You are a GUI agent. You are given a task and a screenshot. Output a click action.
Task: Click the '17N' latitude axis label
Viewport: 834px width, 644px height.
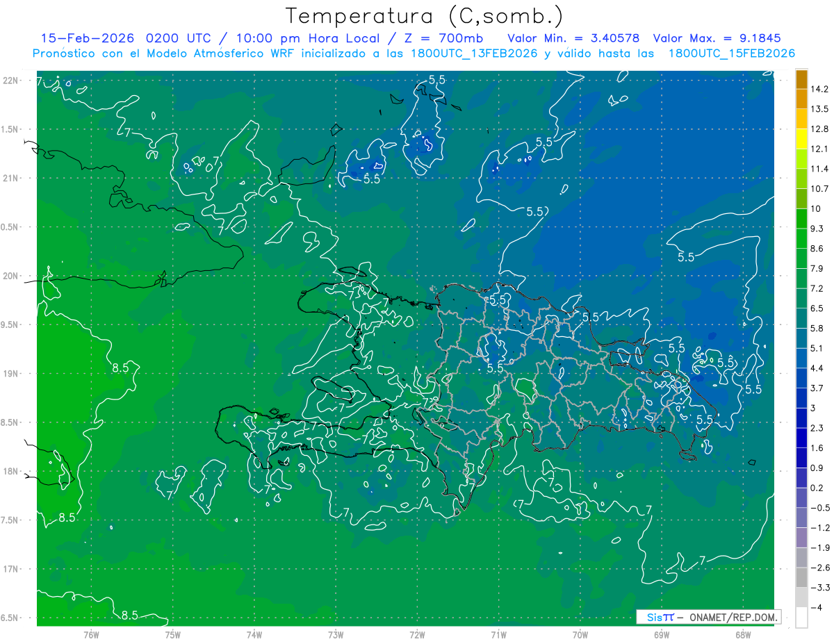(x=12, y=570)
